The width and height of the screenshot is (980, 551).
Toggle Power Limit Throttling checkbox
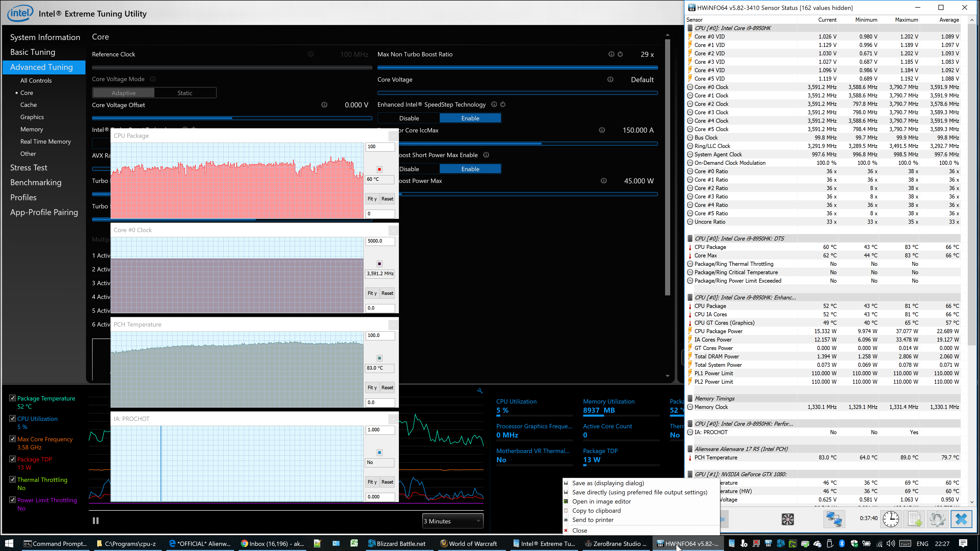coord(13,500)
